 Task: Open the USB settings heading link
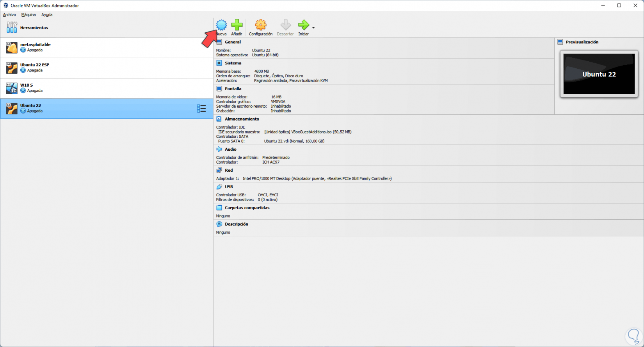tap(229, 187)
